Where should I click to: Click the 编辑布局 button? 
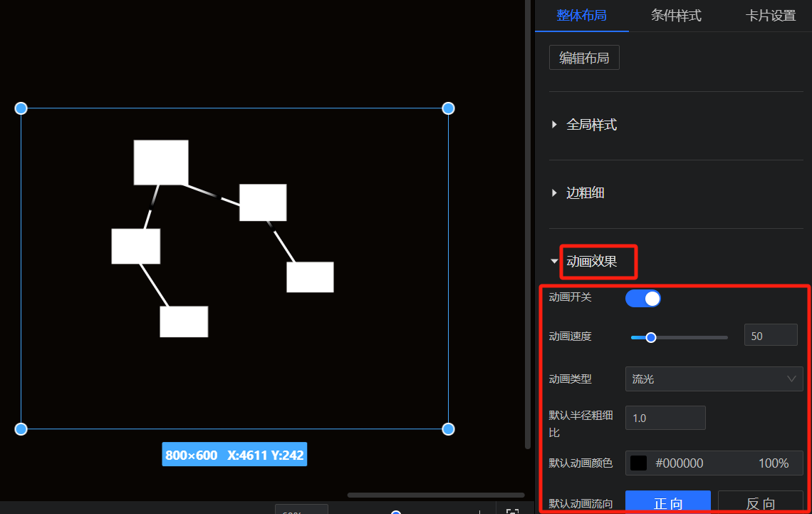click(584, 58)
